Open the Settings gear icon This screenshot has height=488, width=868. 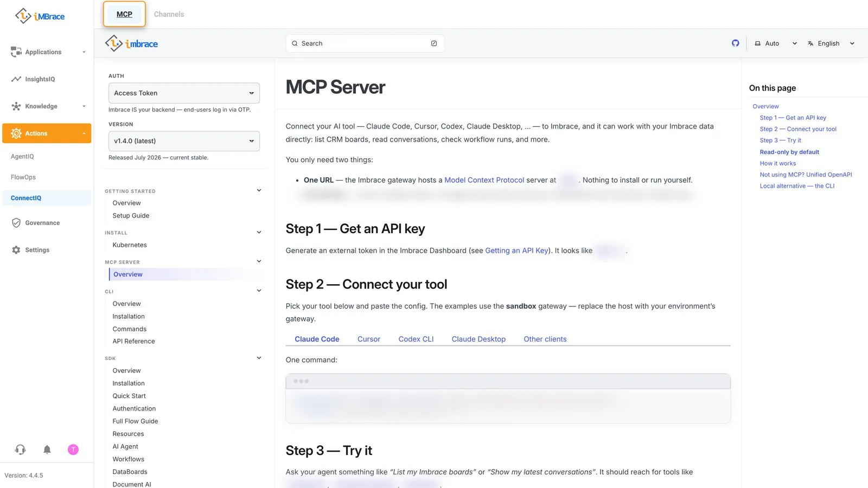pos(16,250)
